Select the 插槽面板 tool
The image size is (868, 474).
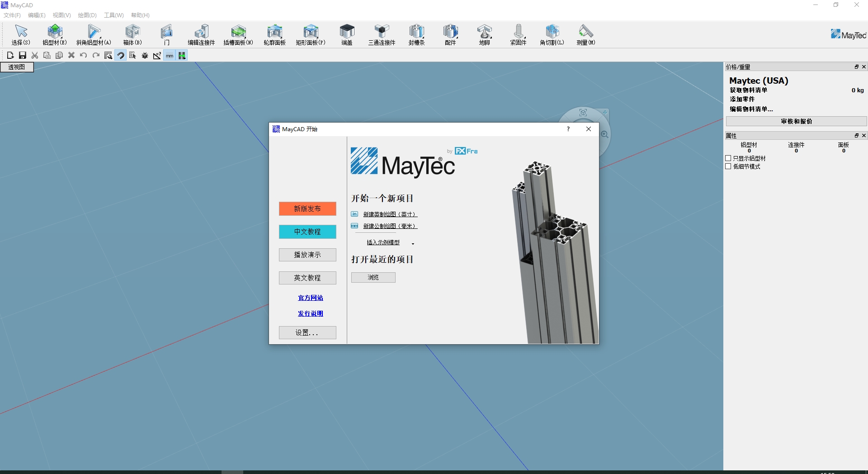point(238,34)
